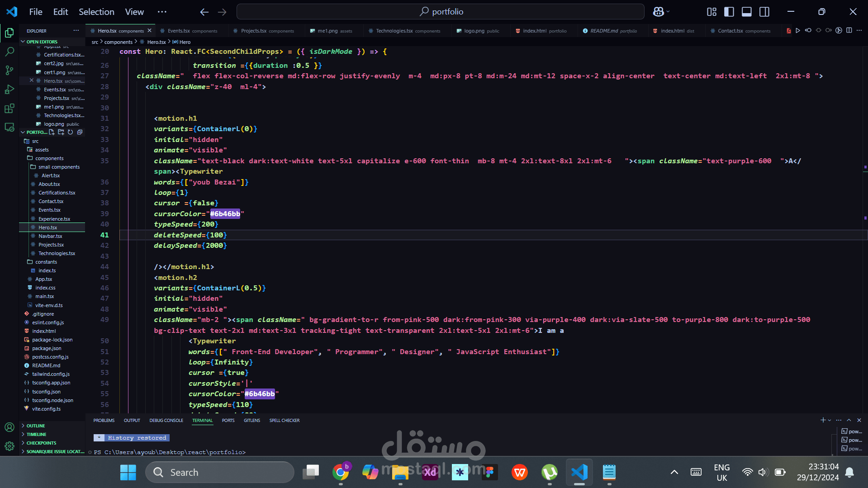868x488 pixels.
Task: Refresh the file explorer
Action: 70,132
